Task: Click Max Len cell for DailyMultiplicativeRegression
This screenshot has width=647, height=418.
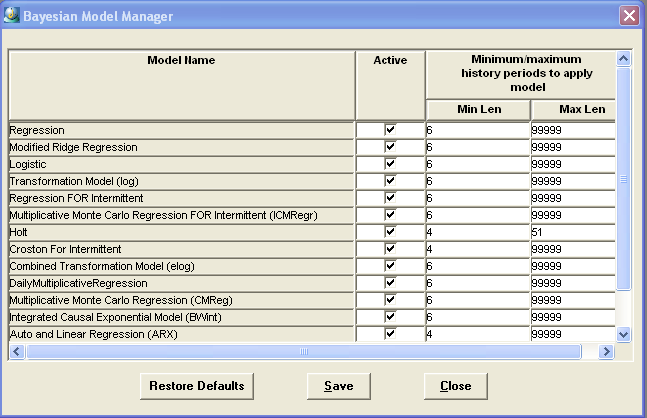Action: 573,283
